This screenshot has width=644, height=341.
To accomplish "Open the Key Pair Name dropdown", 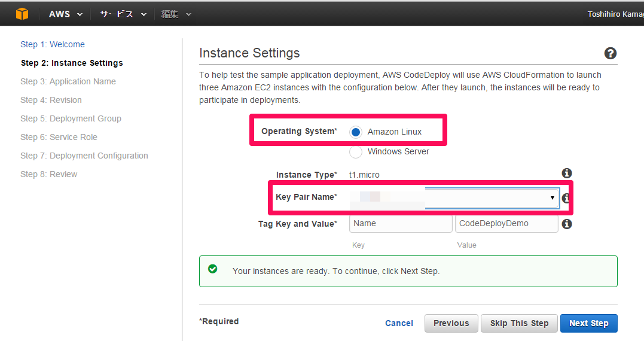I will tap(454, 198).
